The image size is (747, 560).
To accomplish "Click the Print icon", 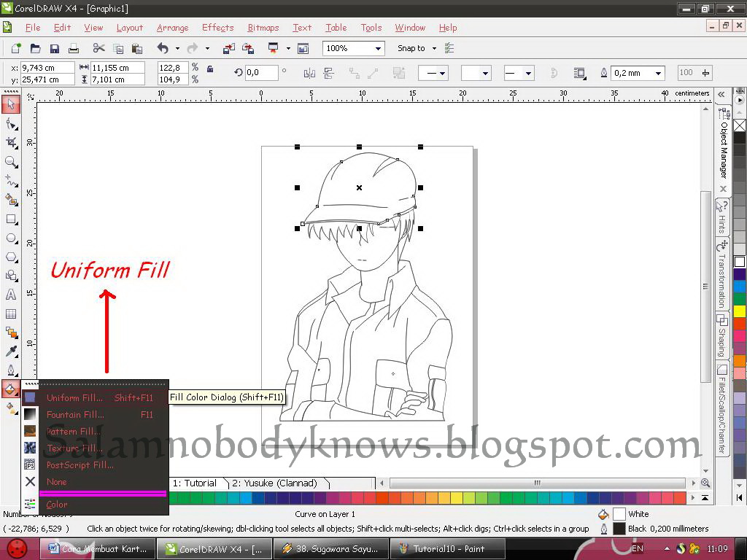I will (x=74, y=48).
